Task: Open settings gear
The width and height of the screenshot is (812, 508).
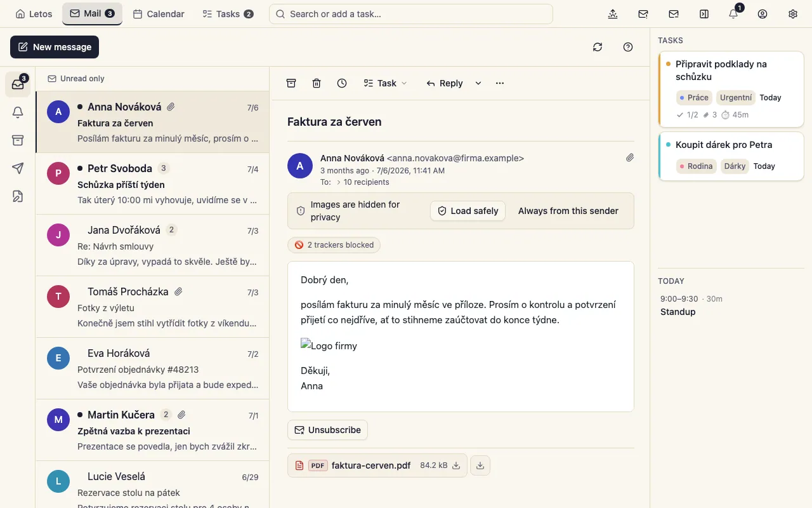Action: (x=793, y=14)
